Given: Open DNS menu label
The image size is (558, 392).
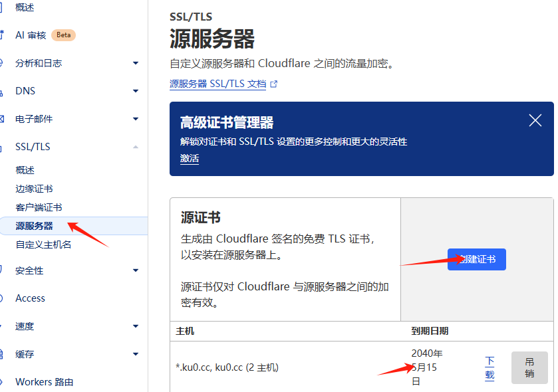Looking at the screenshot, I should [25, 91].
